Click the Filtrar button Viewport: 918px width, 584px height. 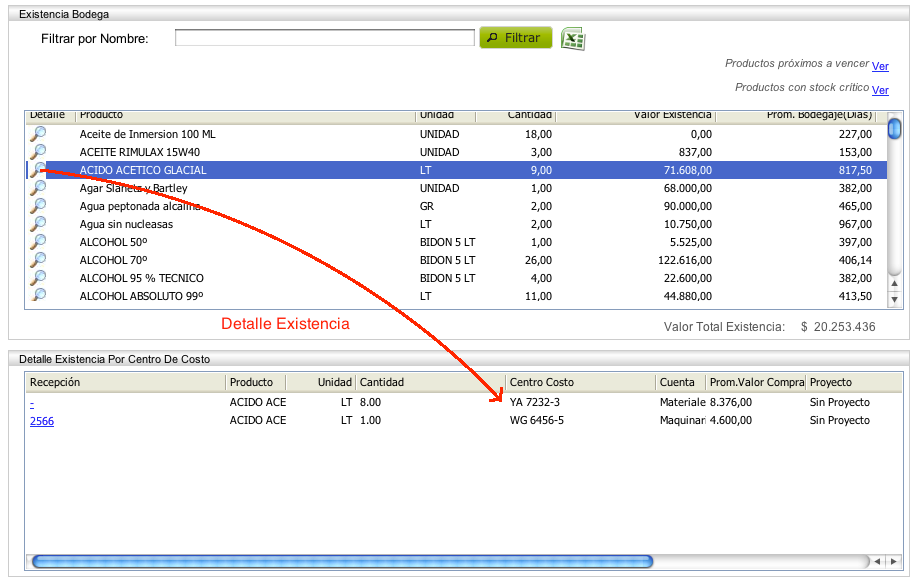click(515, 38)
